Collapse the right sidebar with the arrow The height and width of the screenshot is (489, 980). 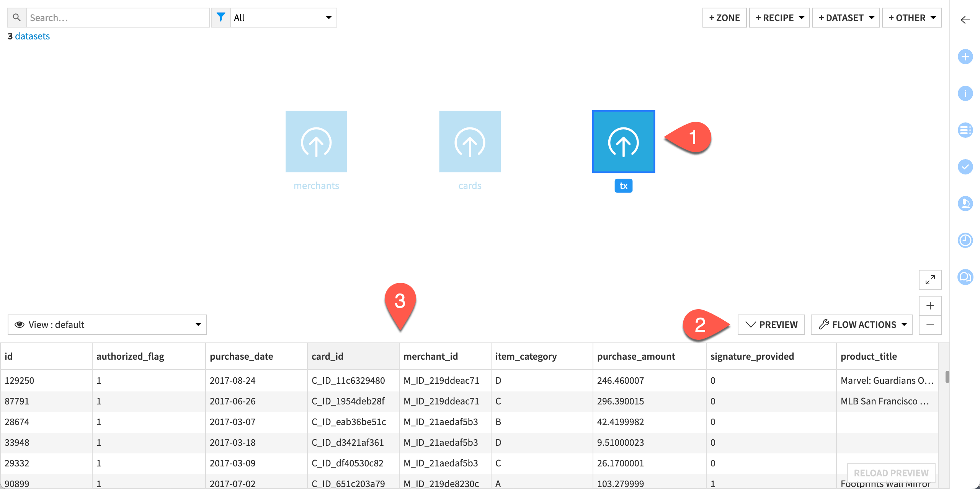tap(965, 20)
